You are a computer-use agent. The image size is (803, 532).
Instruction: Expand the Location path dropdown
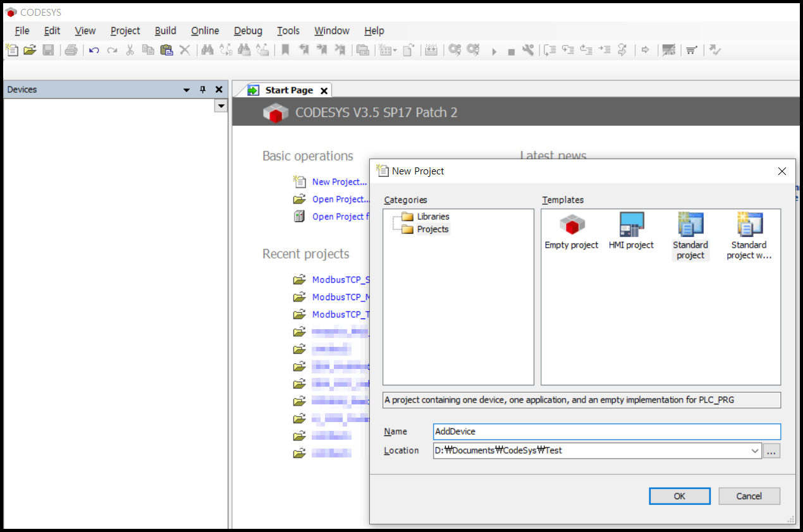[x=755, y=450]
